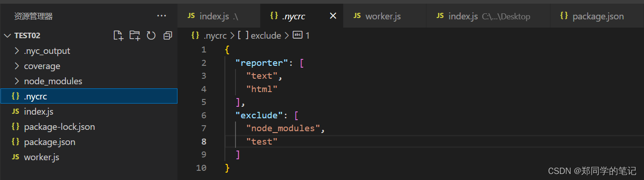
Task: Switch to the package.json tab
Action: pos(597,16)
